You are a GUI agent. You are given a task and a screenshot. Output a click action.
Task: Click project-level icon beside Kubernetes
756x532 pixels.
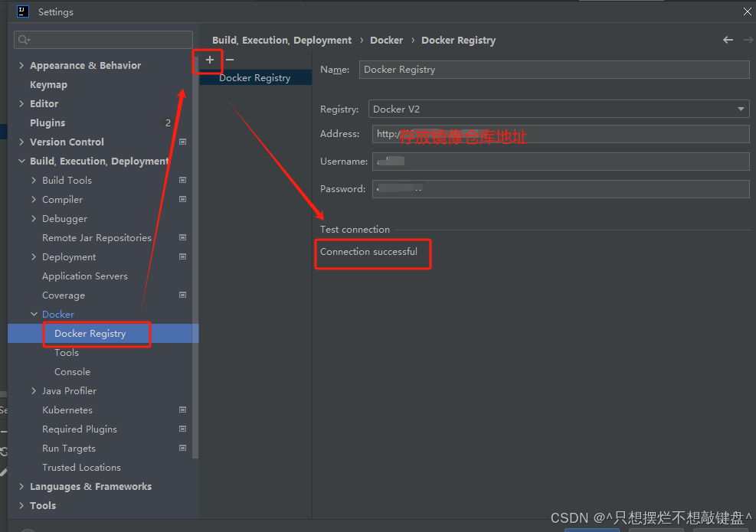[x=183, y=410]
